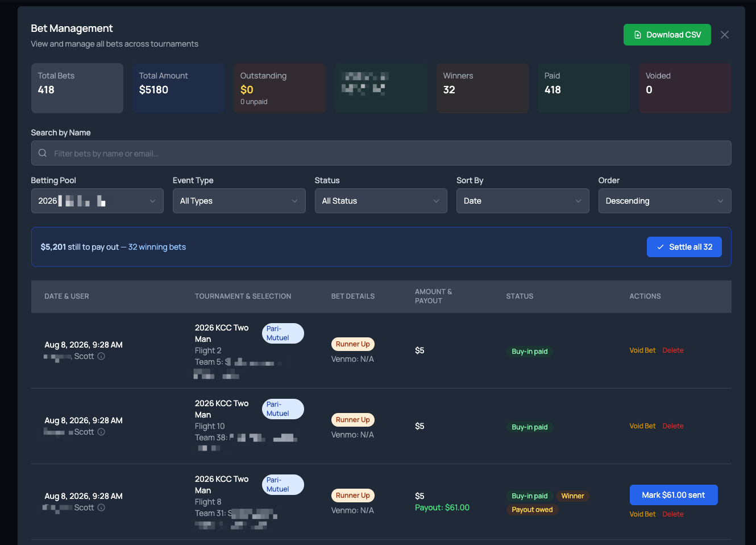This screenshot has width=756, height=545.
Task: Click the search magnifier icon
Action: pyautogui.click(x=43, y=153)
